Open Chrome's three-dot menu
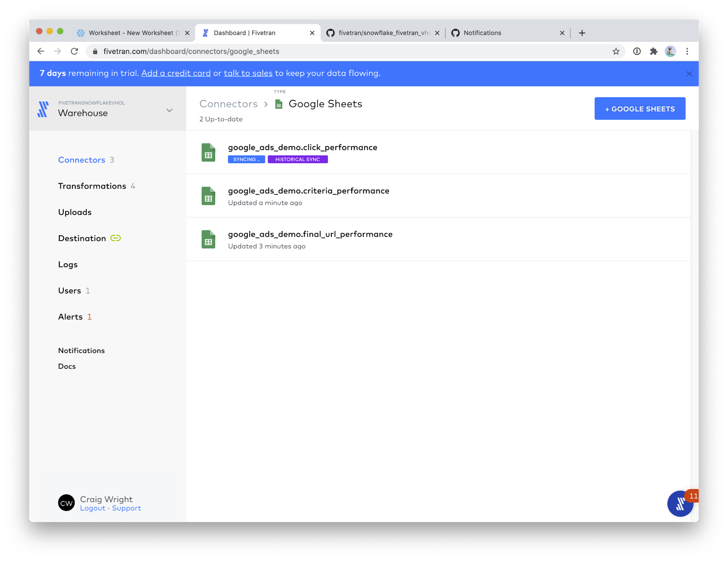 point(687,51)
